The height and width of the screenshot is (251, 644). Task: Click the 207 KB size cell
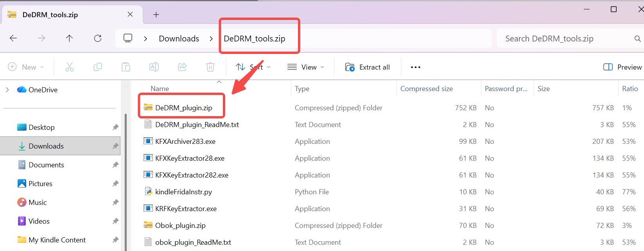(603, 142)
